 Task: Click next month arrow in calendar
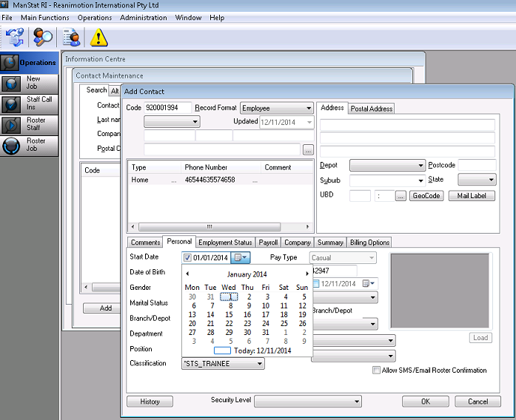coord(306,274)
